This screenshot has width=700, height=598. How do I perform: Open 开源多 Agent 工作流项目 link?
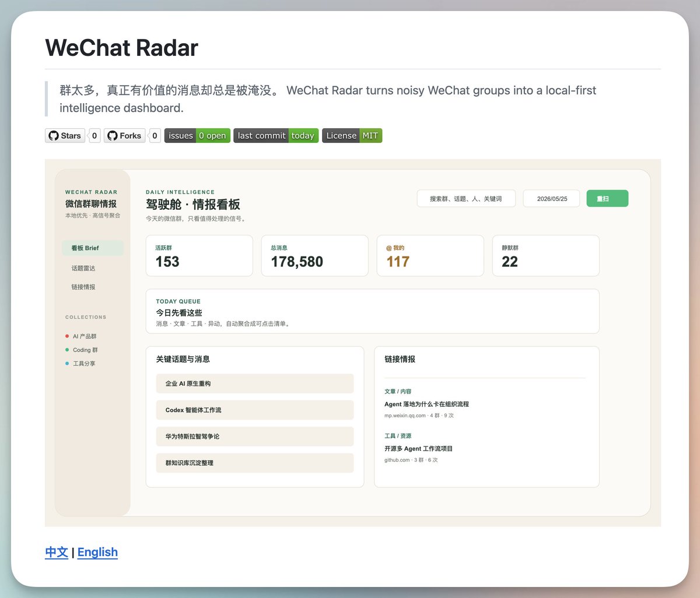(418, 448)
